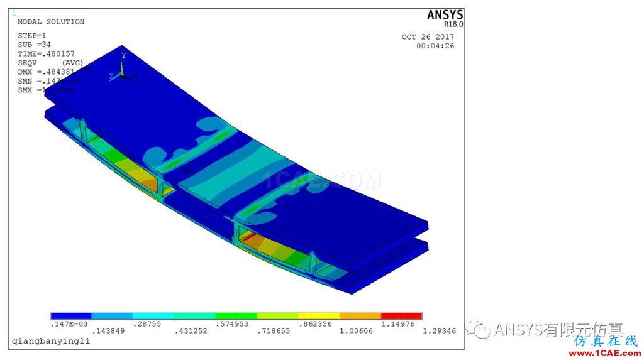Click the NODAL SOLUTION title
Viewport: 644px width, 358px height.
pos(51,22)
